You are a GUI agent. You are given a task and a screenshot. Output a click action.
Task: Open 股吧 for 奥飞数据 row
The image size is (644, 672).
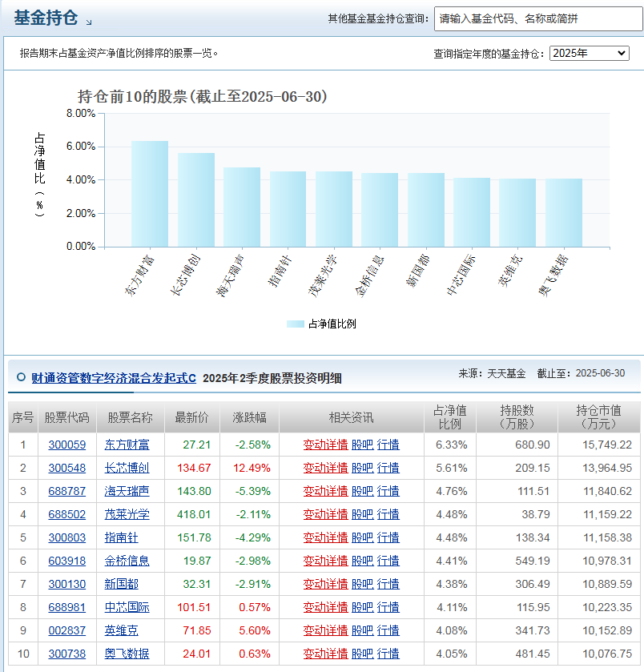click(363, 654)
